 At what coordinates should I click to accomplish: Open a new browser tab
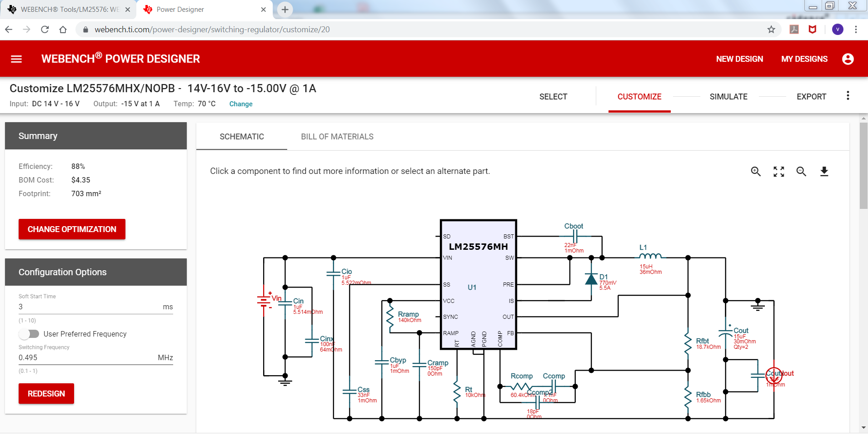click(285, 10)
